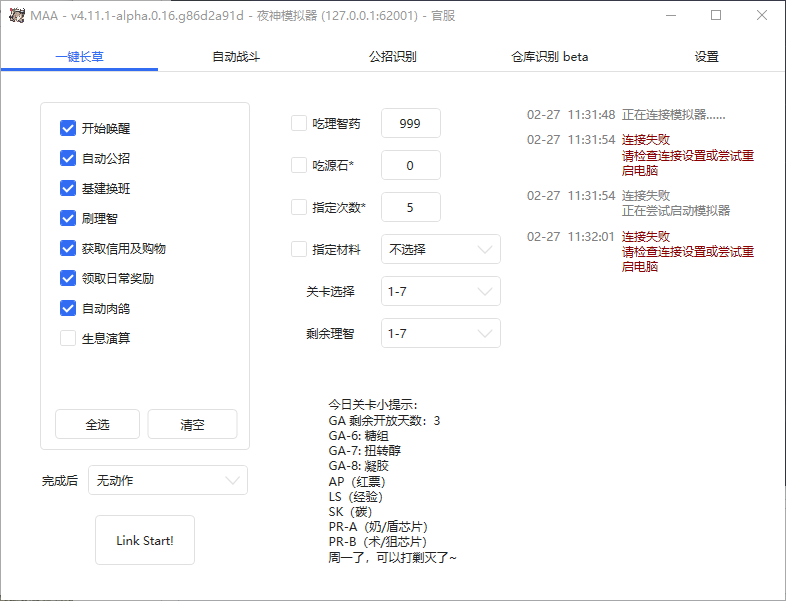
Task: Click tip line GA-8: 凝胶
Action: pos(358,466)
